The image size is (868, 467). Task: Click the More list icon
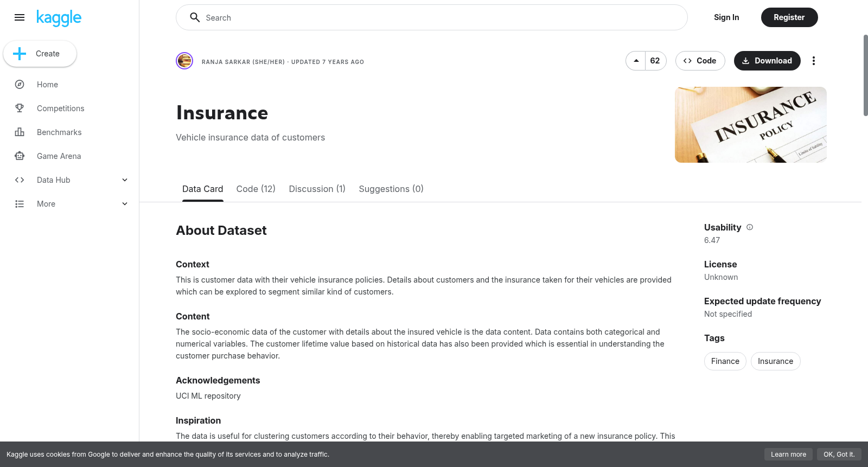(x=20, y=204)
